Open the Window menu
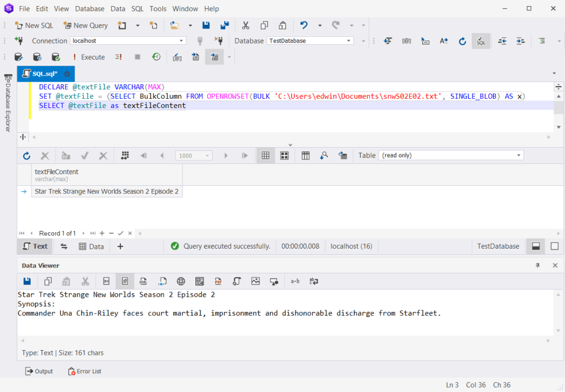Screen dimensions: 565x392 point(185,9)
